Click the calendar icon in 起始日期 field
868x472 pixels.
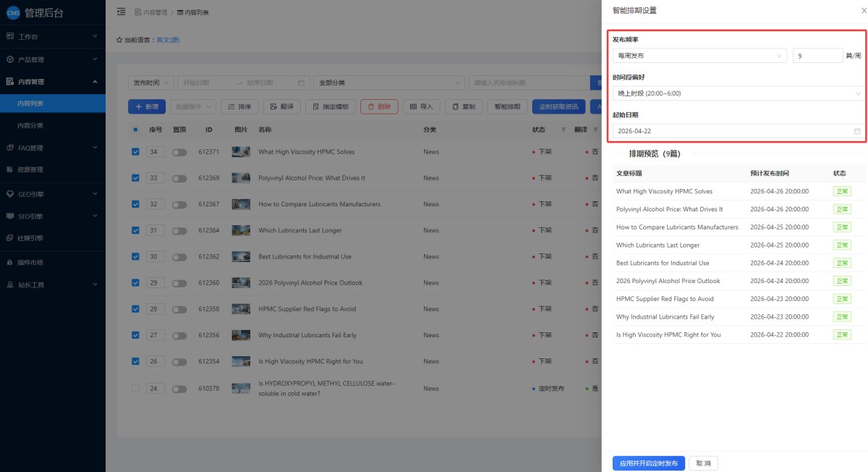tap(857, 131)
